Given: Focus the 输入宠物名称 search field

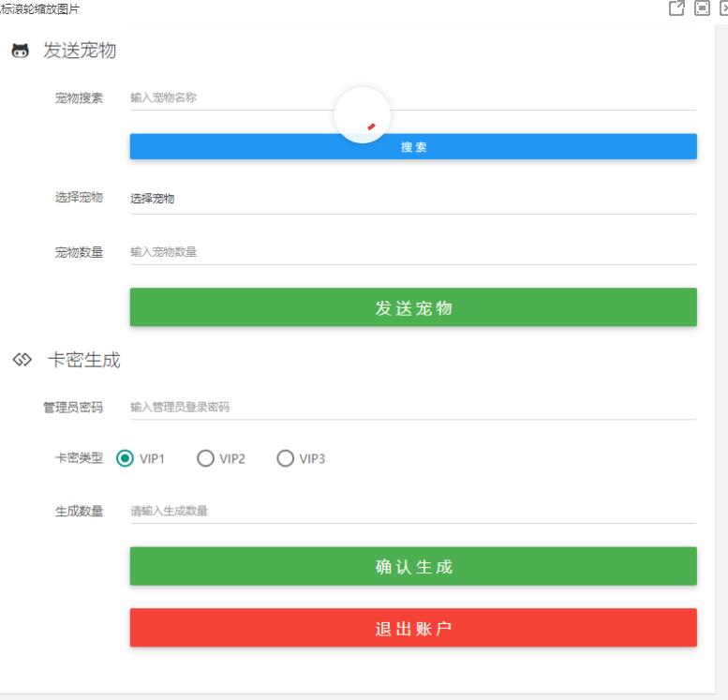Looking at the screenshot, I should point(412,97).
